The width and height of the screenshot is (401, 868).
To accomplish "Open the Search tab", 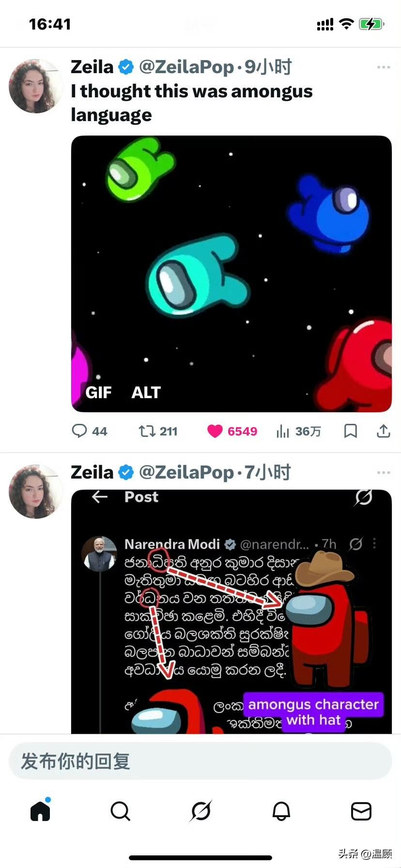I will pos(120,810).
